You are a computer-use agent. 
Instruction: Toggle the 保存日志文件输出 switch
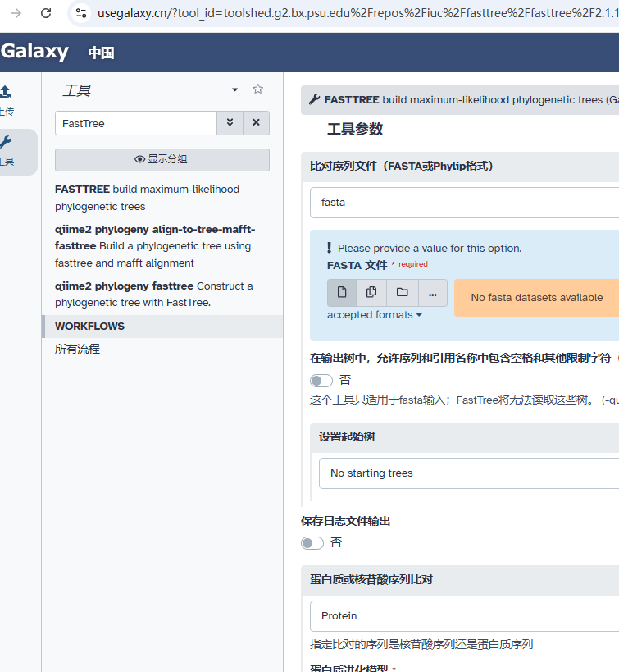(312, 543)
